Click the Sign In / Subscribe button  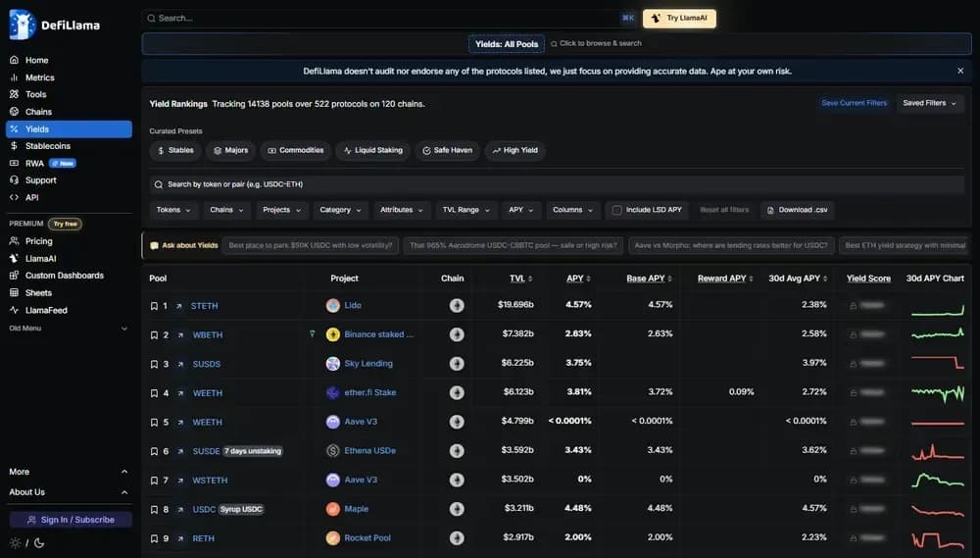[x=71, y=520]
